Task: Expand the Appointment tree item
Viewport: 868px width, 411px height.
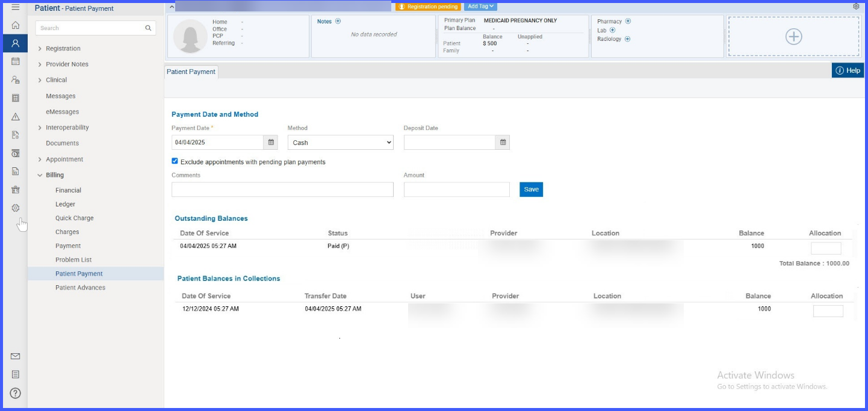Action: 40,159
